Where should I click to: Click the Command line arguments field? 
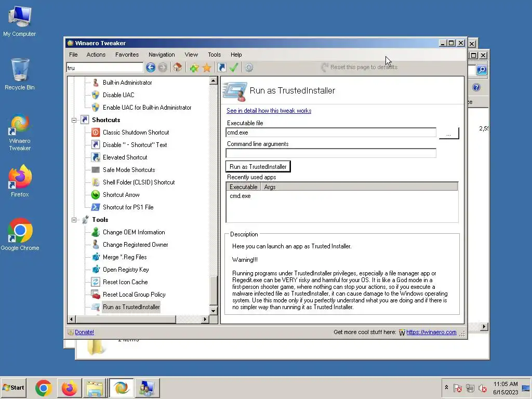[x=331, y=153]
